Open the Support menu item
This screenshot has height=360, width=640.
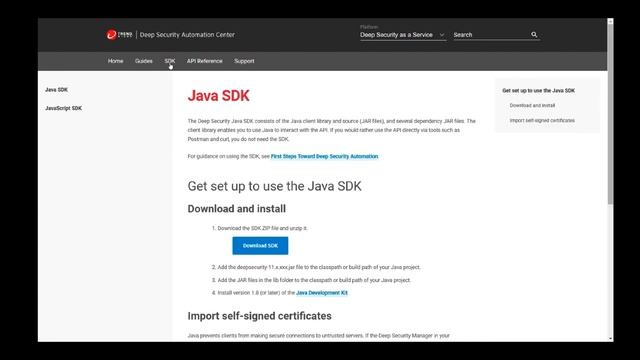[x=244, y=61]
